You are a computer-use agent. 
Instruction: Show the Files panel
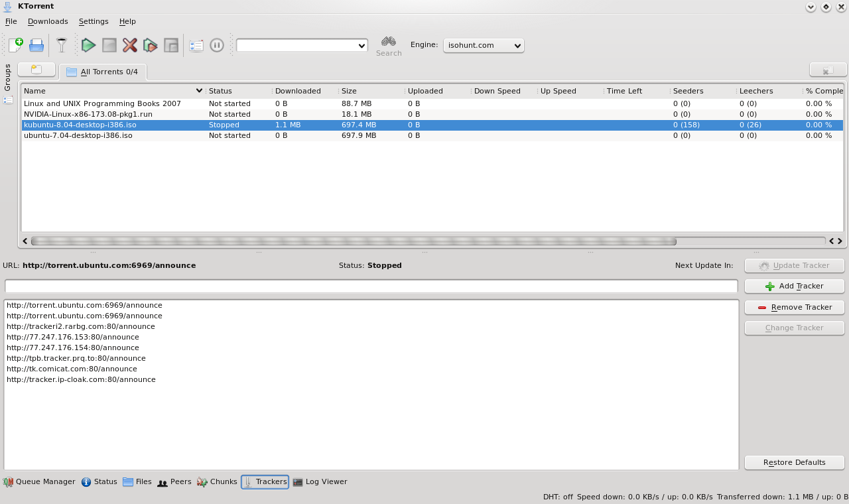coord(137,482)
